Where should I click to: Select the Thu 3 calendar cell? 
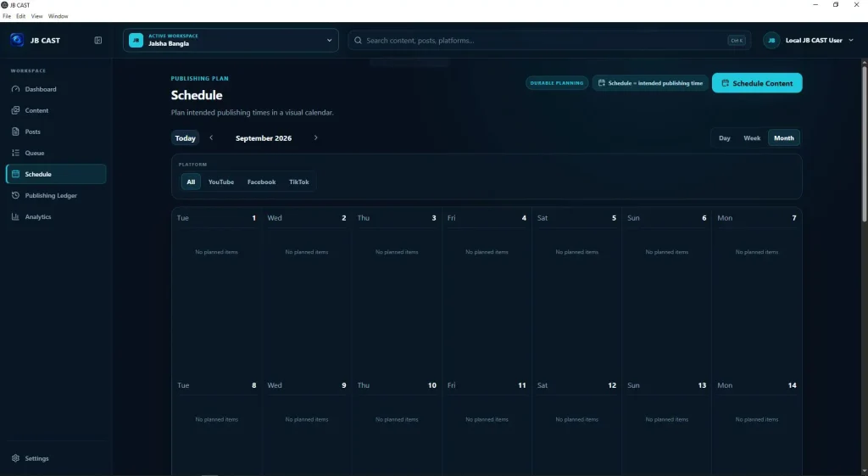(397, 290)
